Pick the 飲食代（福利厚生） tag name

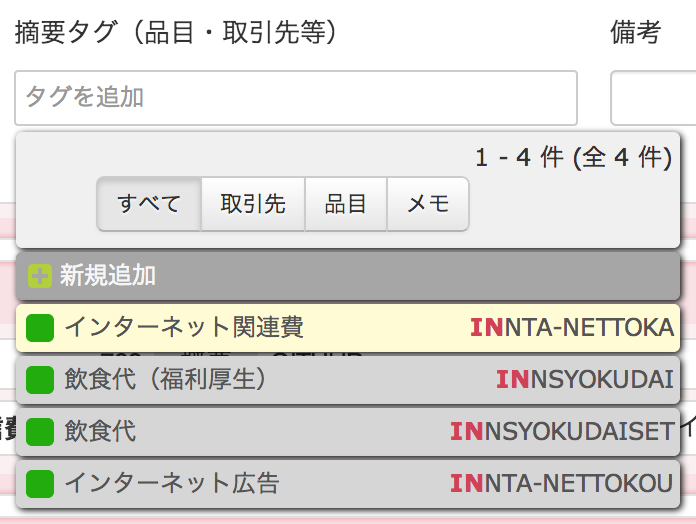[166, 380]
